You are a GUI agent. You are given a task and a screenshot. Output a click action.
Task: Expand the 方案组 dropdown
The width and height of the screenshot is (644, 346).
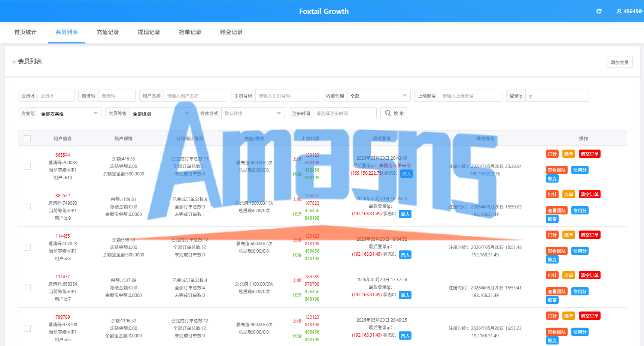pyautogui.click(x=69, y=114)
